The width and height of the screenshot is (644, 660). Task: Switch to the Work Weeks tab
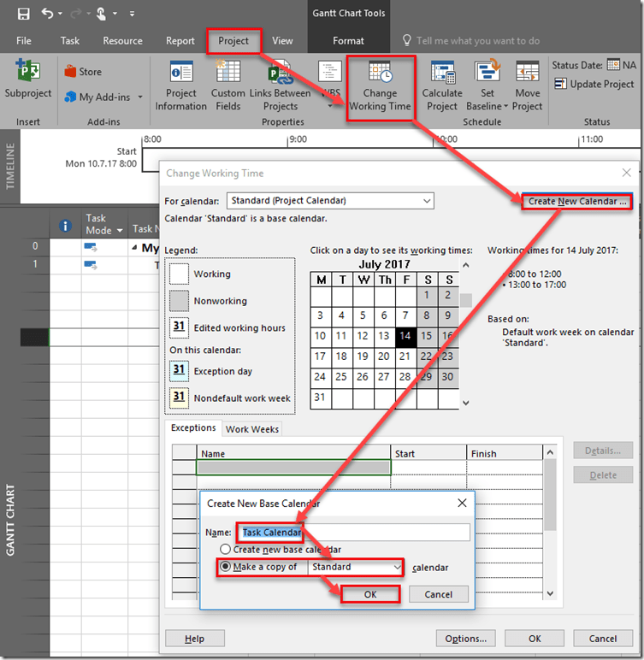click(x=252, y=429)
